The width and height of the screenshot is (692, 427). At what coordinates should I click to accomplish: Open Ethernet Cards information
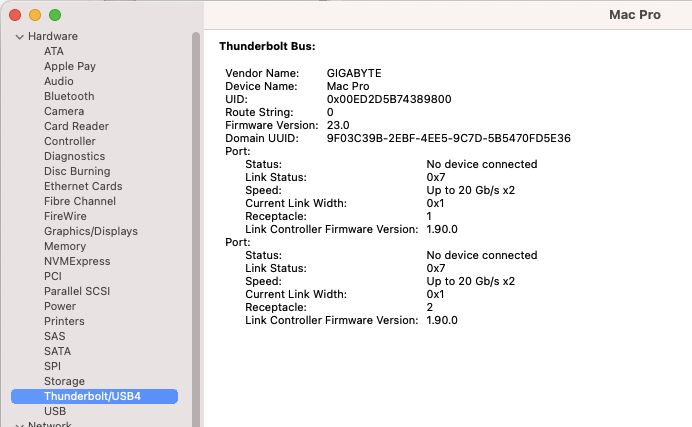click(83, 186)
